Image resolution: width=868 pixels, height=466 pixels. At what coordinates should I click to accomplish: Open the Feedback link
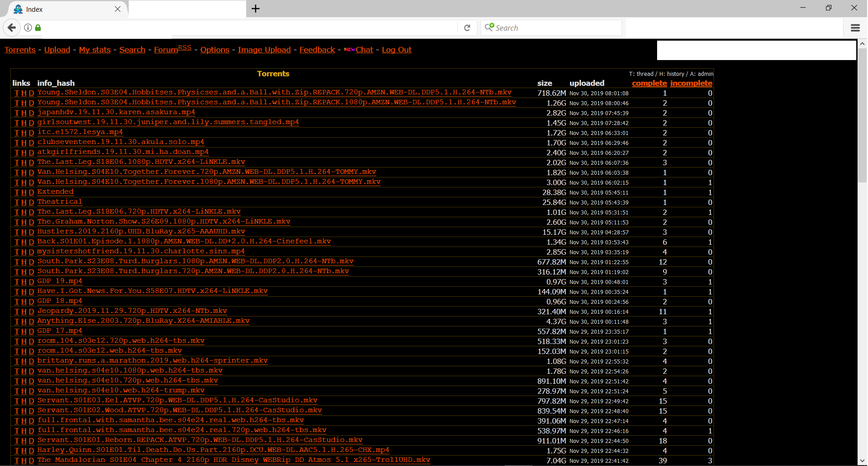pyautogui.click(x=317, y=50)
